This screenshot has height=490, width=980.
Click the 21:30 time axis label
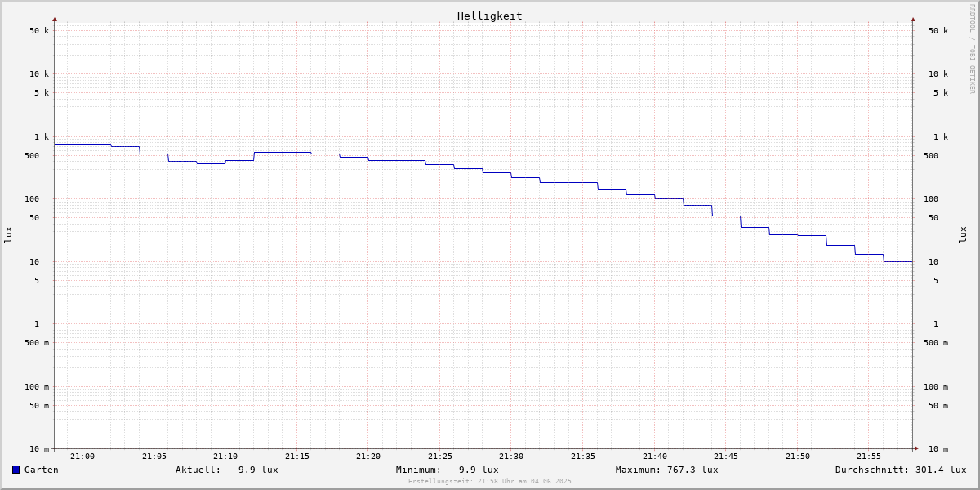(511, 457)
